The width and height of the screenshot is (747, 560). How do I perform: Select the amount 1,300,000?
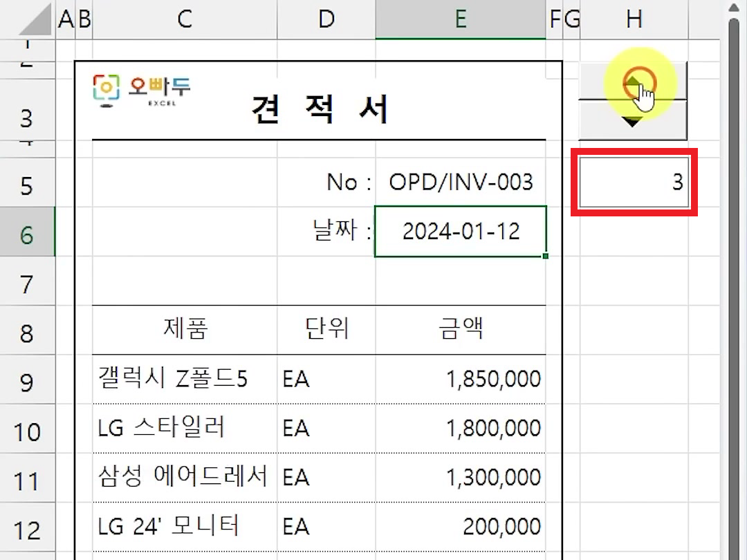pyautogui.click(x=494, y=478)
